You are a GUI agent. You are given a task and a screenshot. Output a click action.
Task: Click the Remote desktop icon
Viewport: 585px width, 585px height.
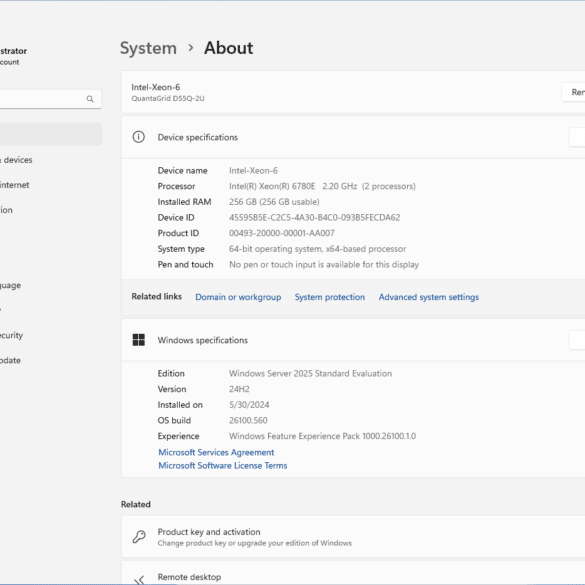[139, 579]
